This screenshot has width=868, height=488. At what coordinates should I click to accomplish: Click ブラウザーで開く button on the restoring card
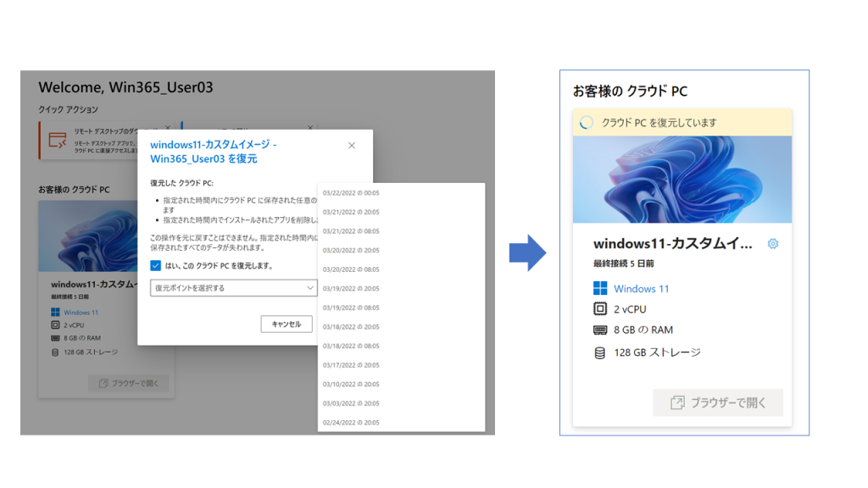click(718, 402)
